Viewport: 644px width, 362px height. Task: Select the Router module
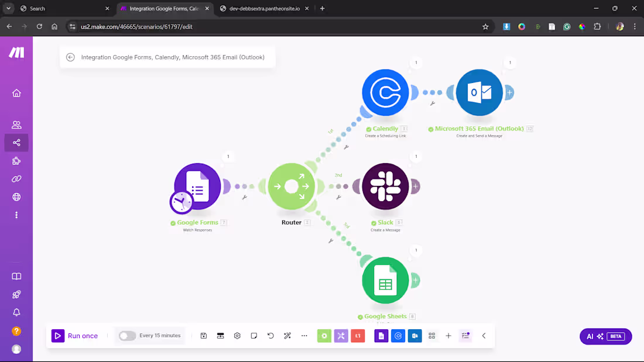click(291, 187)
